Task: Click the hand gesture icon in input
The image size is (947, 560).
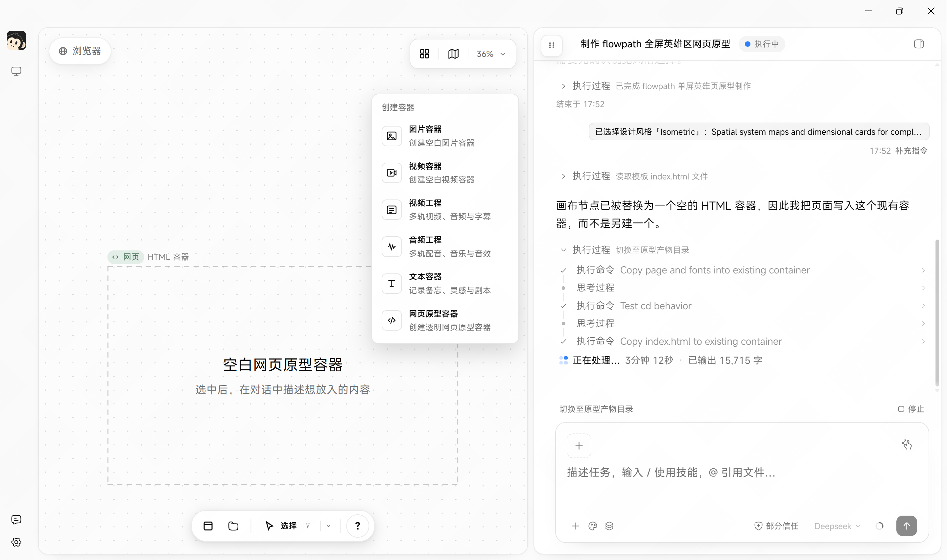Action: tap(907, 445)
